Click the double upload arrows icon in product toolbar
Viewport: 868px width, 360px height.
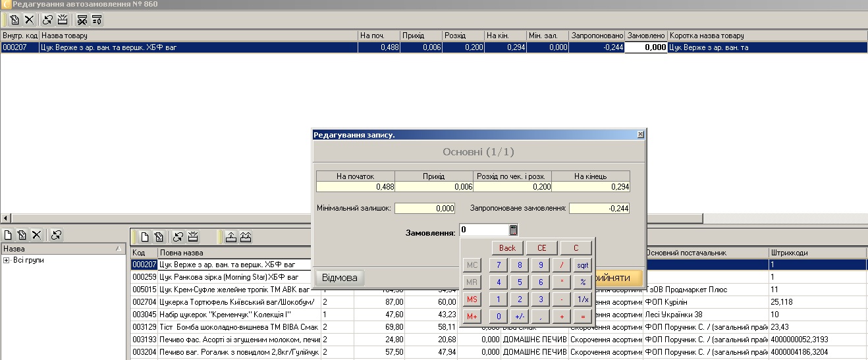[245, 238]
